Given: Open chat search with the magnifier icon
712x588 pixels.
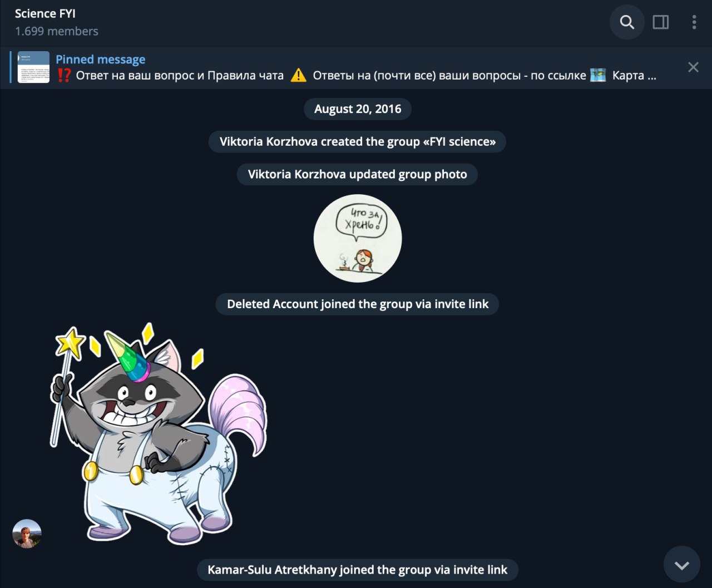Looking at the screenshot, I should point(627,22).
